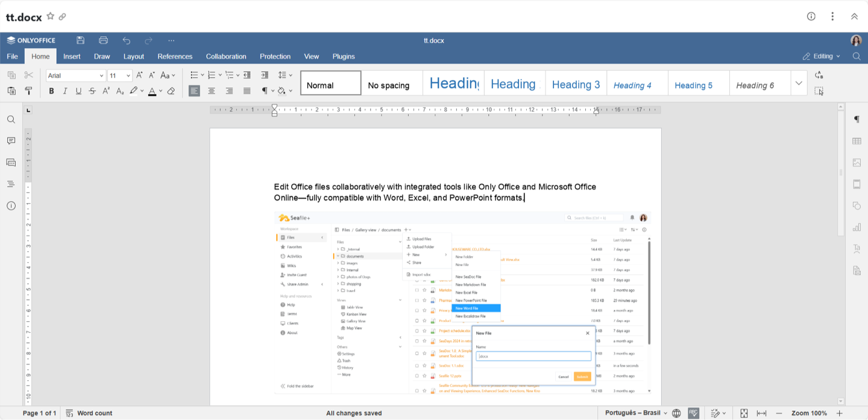Click the Zoom 100% label
Image resolution: width=868 pixels, height=420 pixels.
[809, 413]
